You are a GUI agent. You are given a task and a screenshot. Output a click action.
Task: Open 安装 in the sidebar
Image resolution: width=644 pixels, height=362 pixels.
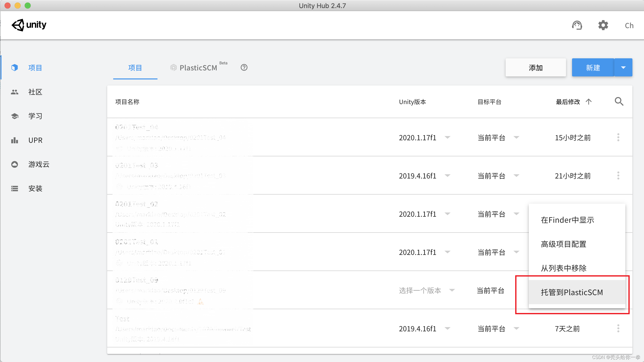tap(35, 189)
